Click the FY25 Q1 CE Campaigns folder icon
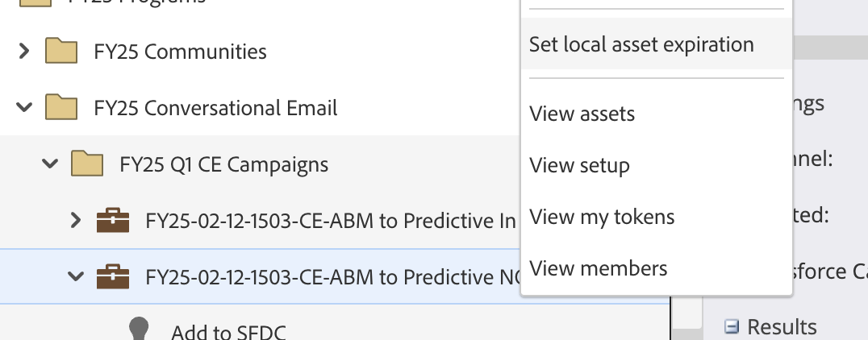868x340 pixels. coord(87,164)
